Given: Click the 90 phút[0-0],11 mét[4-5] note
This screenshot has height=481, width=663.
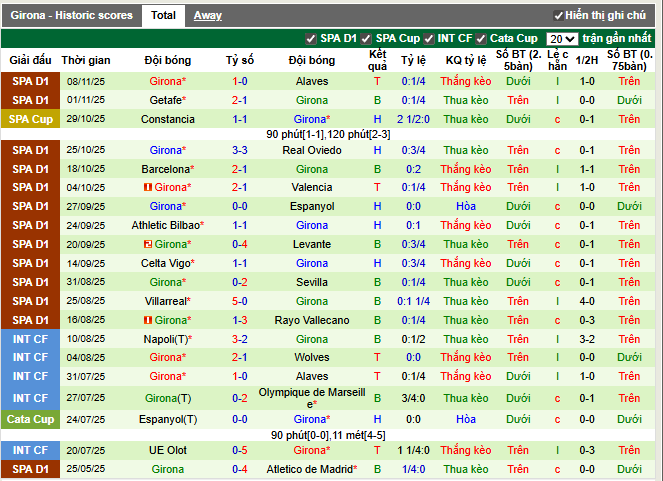Looking at the screenshot, I should click(328, 435).
